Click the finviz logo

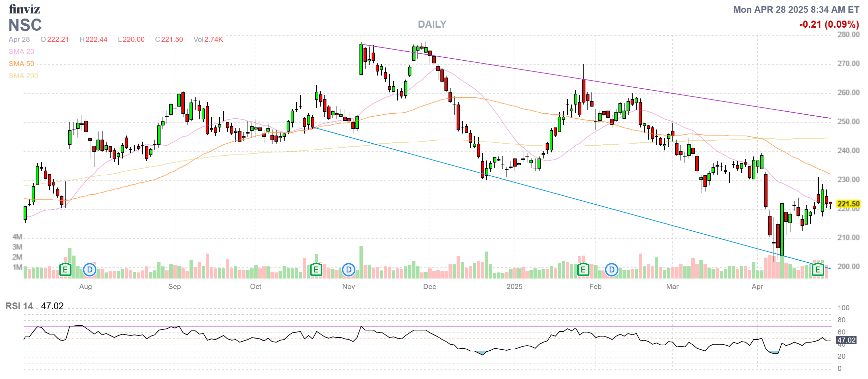[x=24, y=9]
